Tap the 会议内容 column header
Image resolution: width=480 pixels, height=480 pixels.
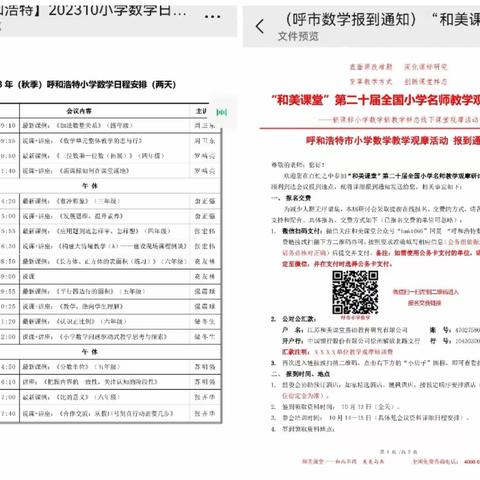(79, 111)
